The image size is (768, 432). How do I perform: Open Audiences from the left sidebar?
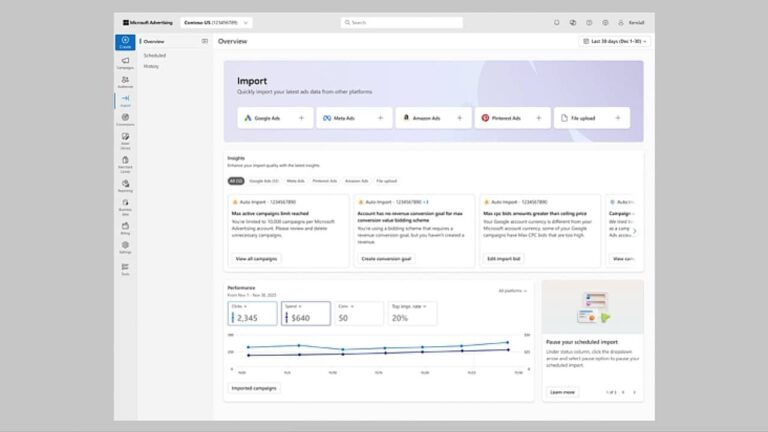pyautogui.click(x=125, y=82)
